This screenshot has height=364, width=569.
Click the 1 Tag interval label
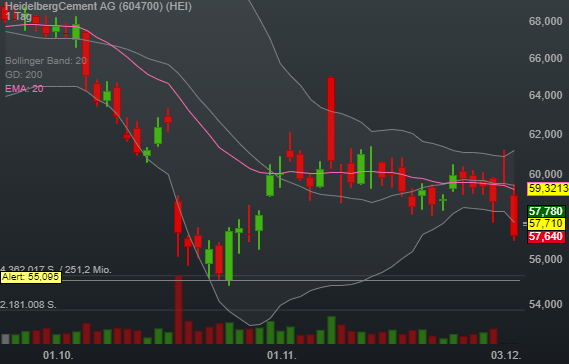click(18, 16)
